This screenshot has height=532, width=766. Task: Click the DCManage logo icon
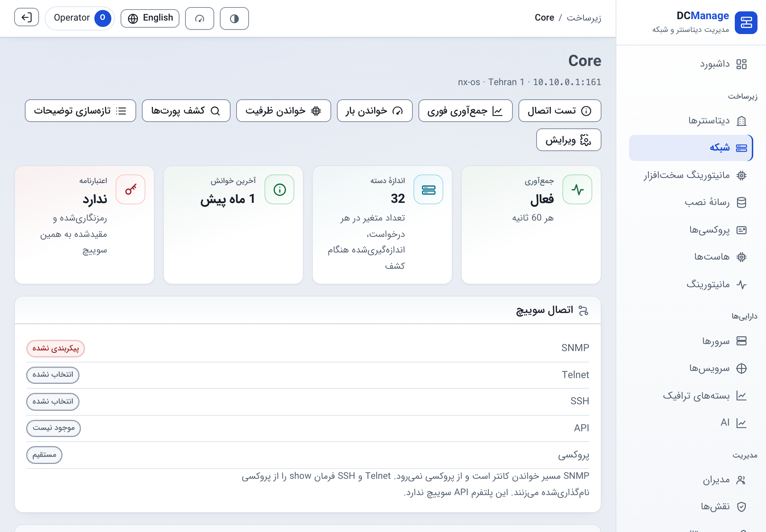click(x=746, y=23)
